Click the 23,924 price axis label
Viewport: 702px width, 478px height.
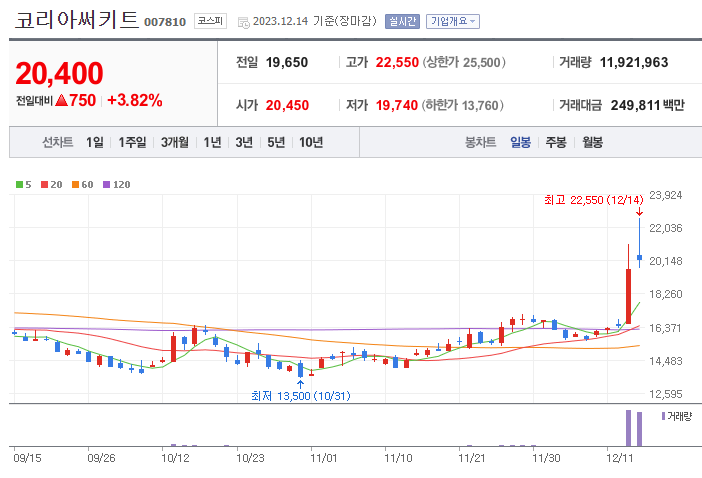click(666, 195)
